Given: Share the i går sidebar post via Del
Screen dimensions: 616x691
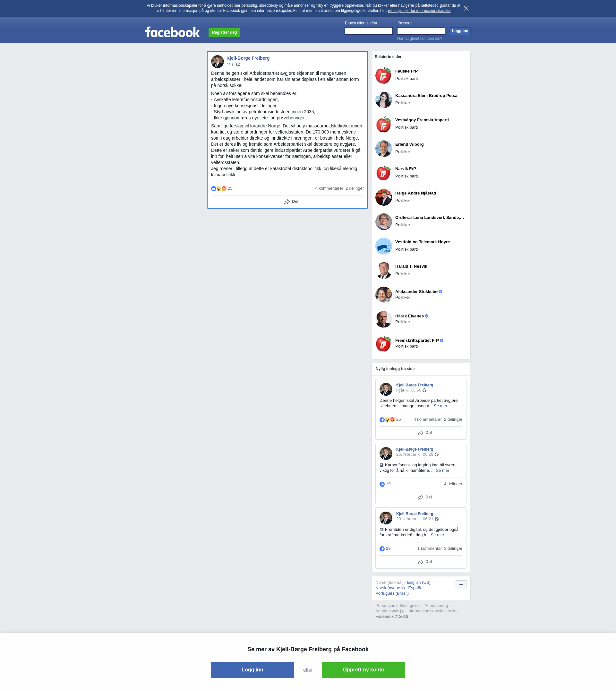Looking at the screenshot, I should tap(424, 433).
